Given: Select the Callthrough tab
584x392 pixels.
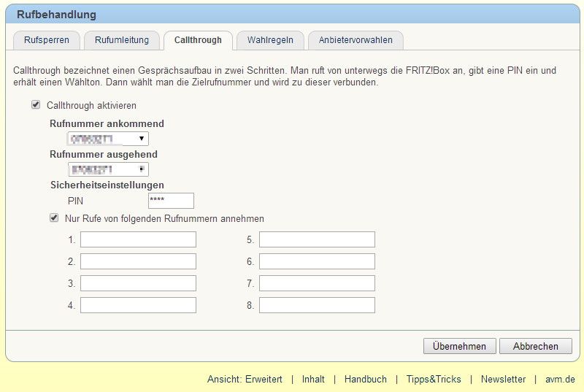Looking at the screenshot, I should [198, 40].
